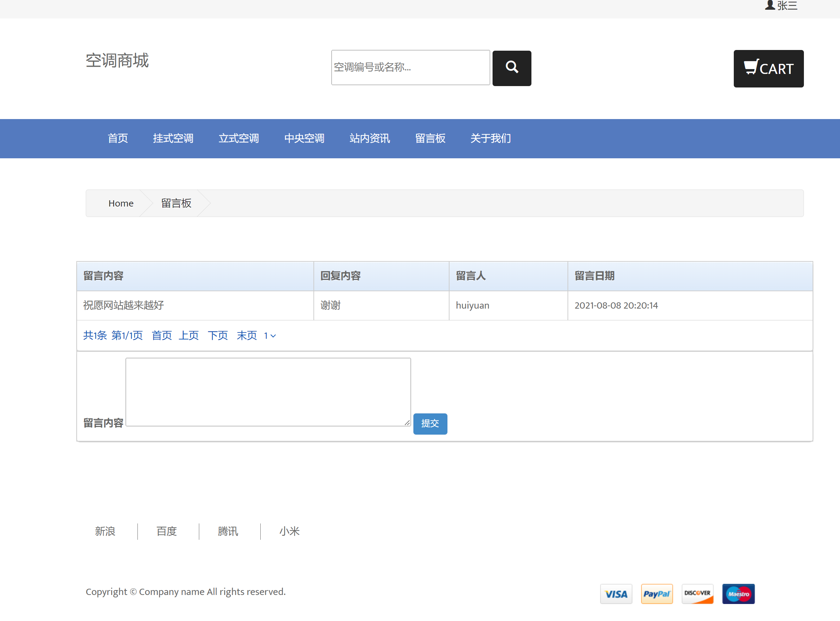Click the VISA payment icon
840x621 pixels.
[x=616, y=594]
